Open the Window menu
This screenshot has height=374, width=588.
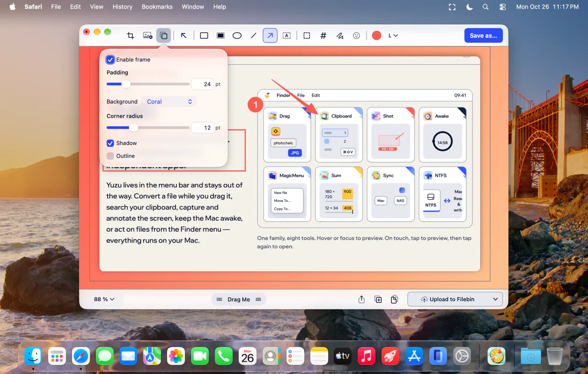point(193,6)
